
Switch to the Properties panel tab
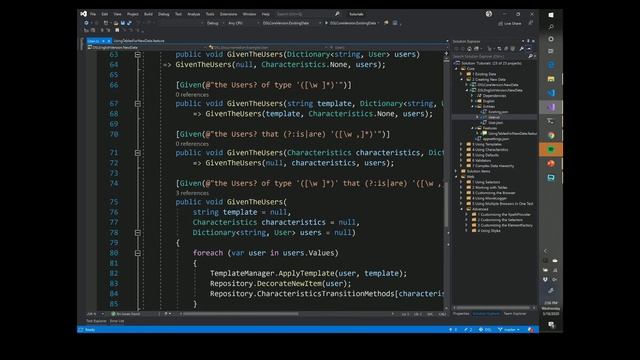tap(461, 314)
